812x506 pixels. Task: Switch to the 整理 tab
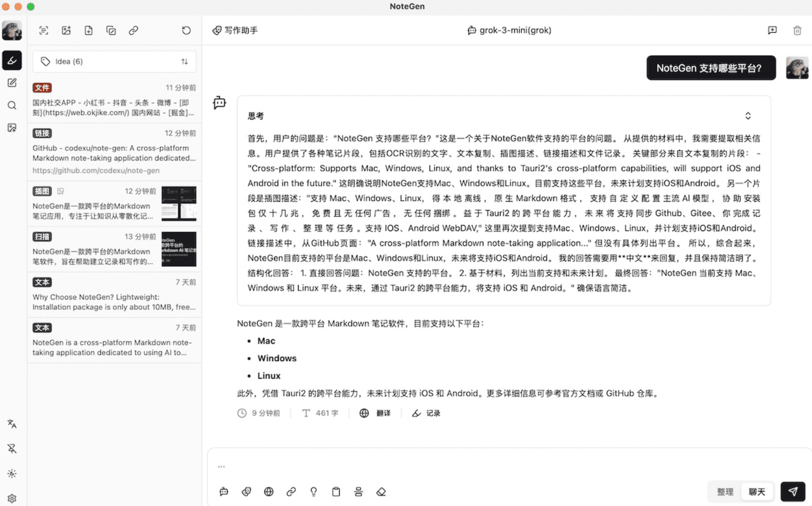pyautogui.click(x=725, y=492)
